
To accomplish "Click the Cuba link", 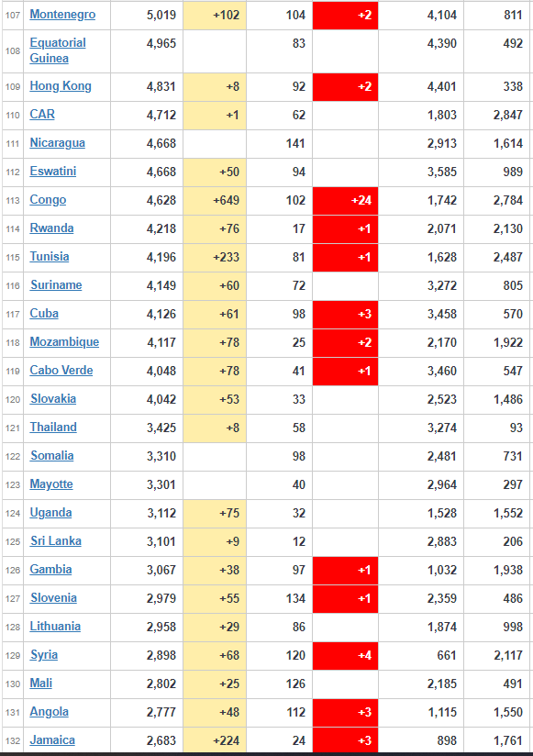I will pyautogui.click(x=44, y=314).
